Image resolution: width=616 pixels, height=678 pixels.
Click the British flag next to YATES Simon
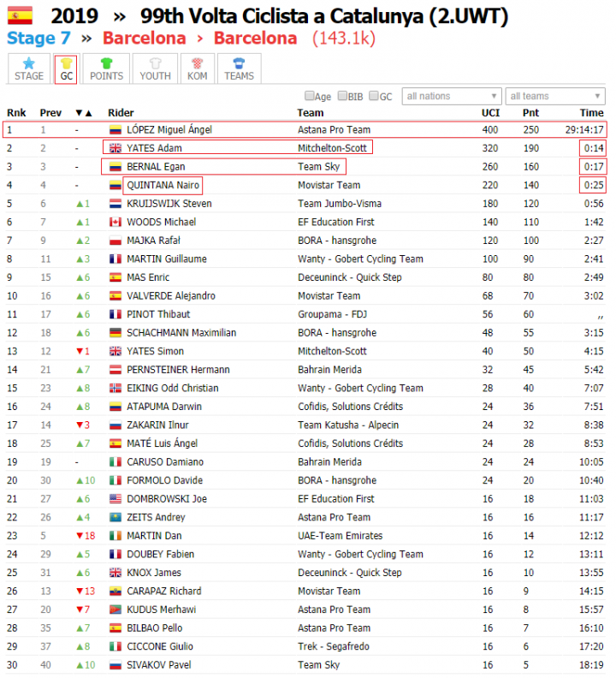click(115, 351)
